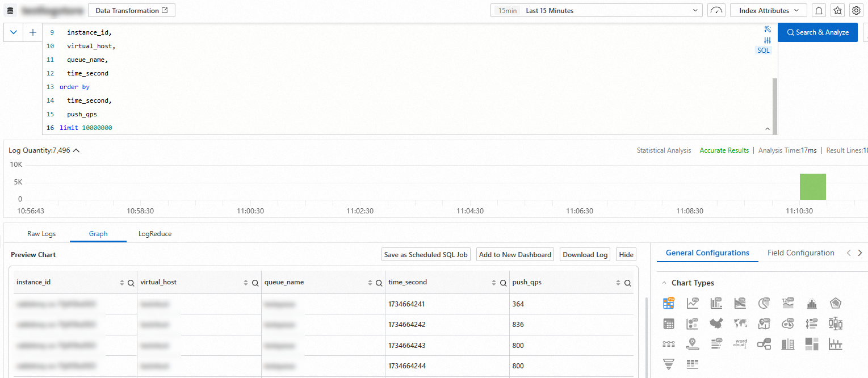
Task: Click the speedometer gauge icon
Action: [716, 11]
